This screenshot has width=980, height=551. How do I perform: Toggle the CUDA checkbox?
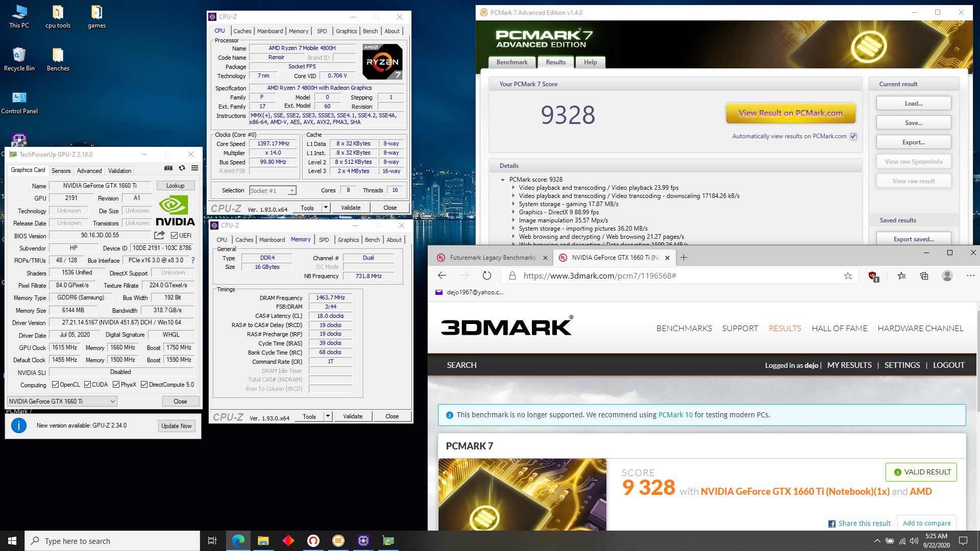tap(87, 385)
